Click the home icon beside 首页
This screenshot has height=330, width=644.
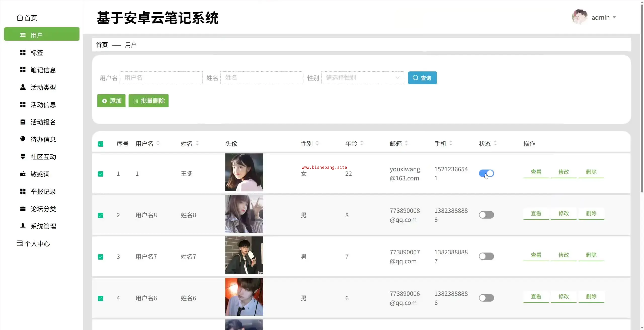20,18
